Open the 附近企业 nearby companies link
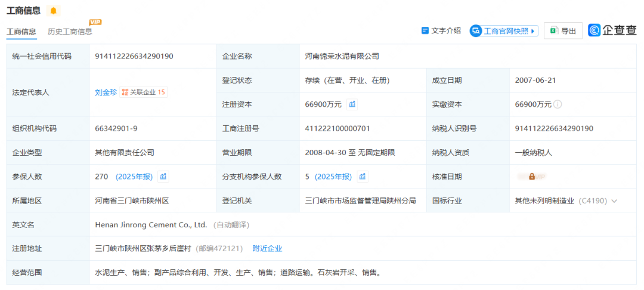The height and width of the screenshot is (290, 644). point(267,248)
